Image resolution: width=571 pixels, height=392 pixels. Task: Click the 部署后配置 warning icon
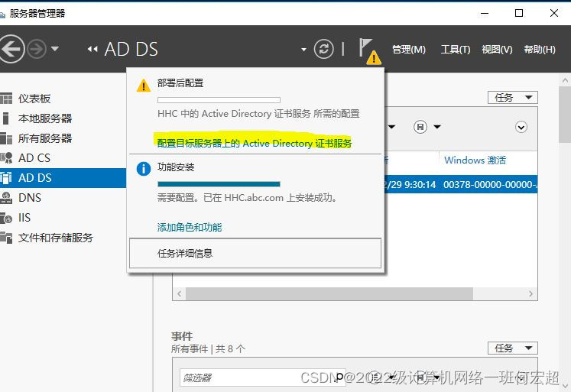pos(144,86)
